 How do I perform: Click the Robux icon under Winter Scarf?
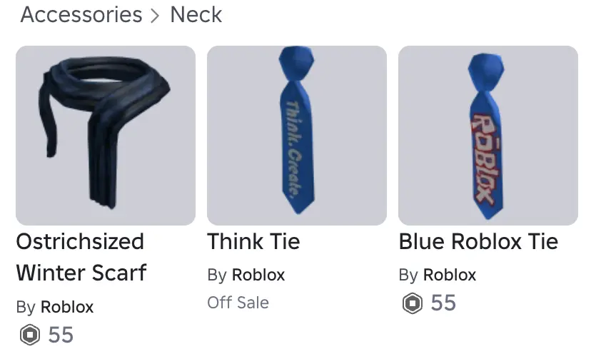click(29, 335)
